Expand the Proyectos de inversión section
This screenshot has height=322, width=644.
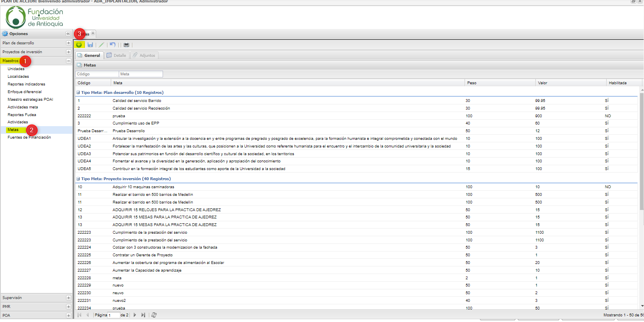[x=68, y=52]
